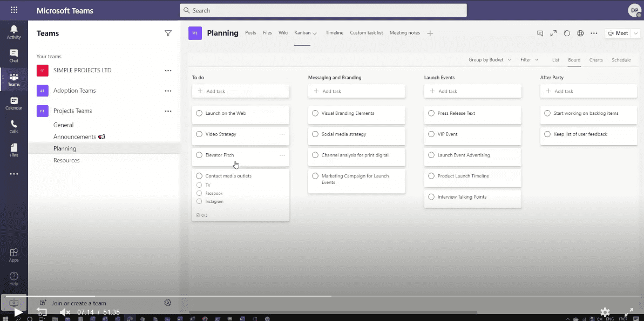644x321 pixels.
Task: Add task in Launch Events bucket
Action: point(473,91)
